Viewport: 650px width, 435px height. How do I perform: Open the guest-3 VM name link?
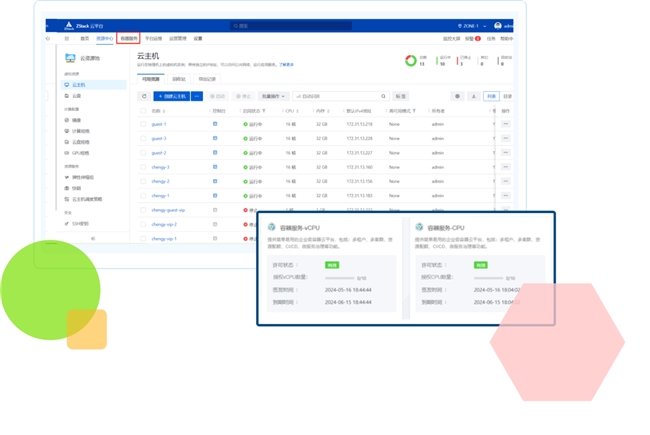[159, 138]
